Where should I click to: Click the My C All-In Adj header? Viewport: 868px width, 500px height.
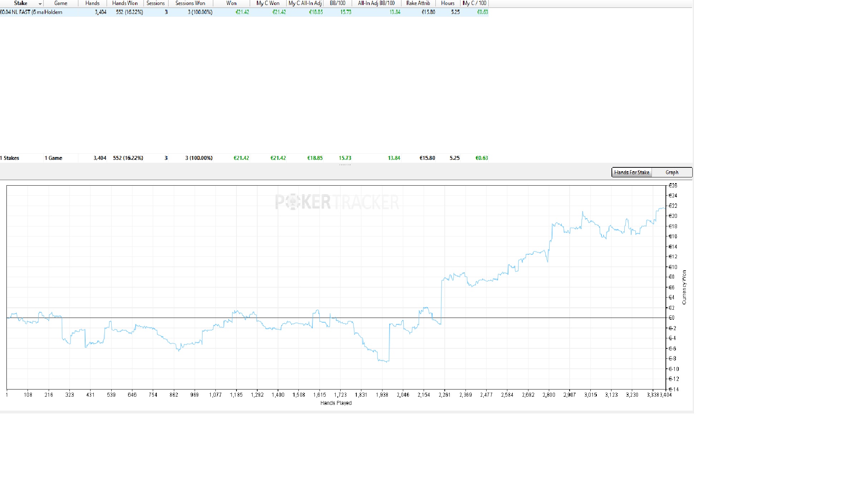305,3
